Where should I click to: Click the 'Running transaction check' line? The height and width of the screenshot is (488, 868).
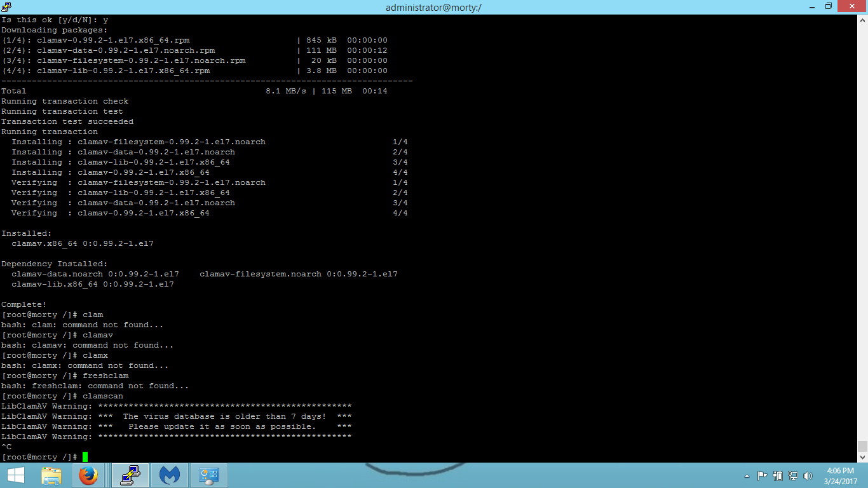(65, 101)
